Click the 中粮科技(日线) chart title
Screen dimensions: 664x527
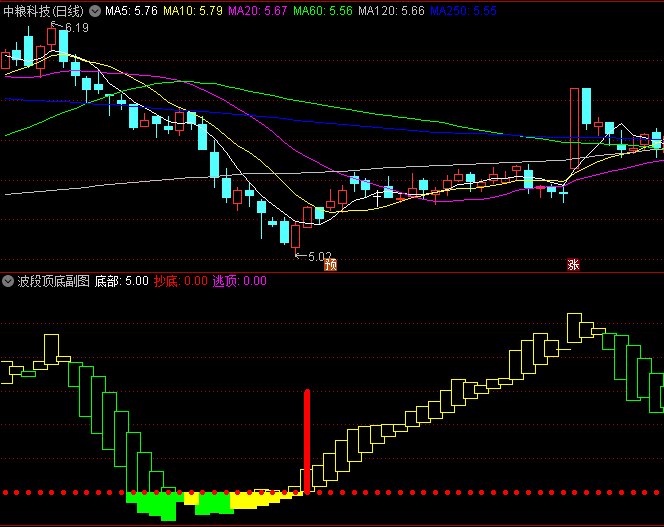[x=44, y=11]
